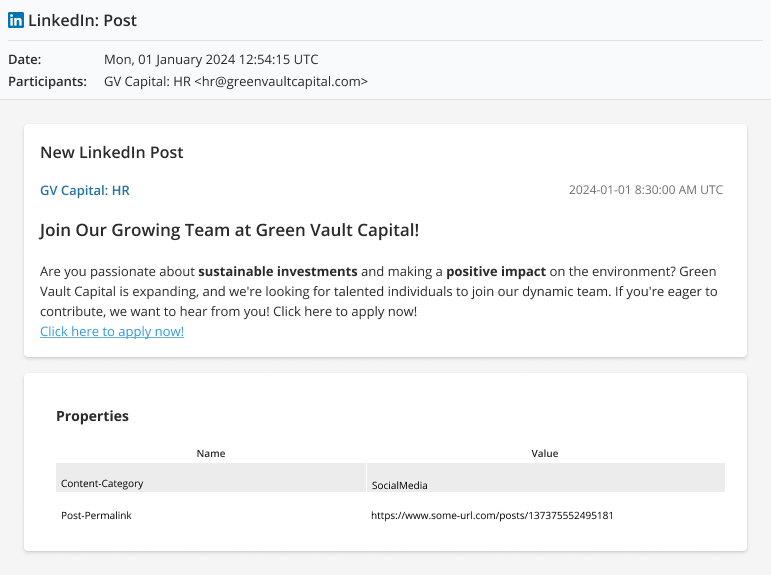
Task: Click the bold 'sustainable investments' text
Action: pos(277,271)
